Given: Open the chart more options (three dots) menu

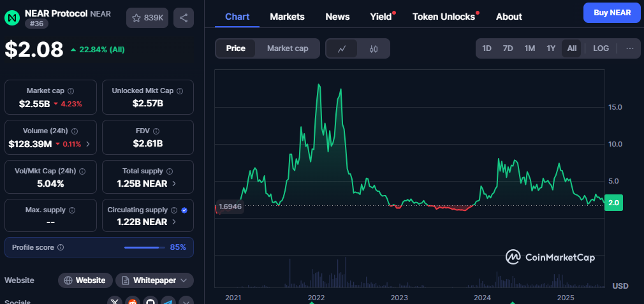Looking at the screenshot, I should [x=629, y=48].
